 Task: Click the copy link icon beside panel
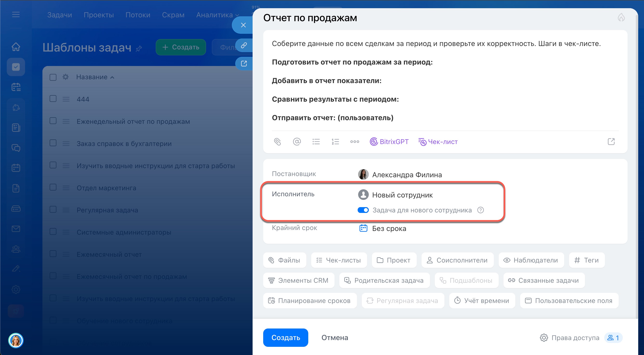[x=244, y=45]
